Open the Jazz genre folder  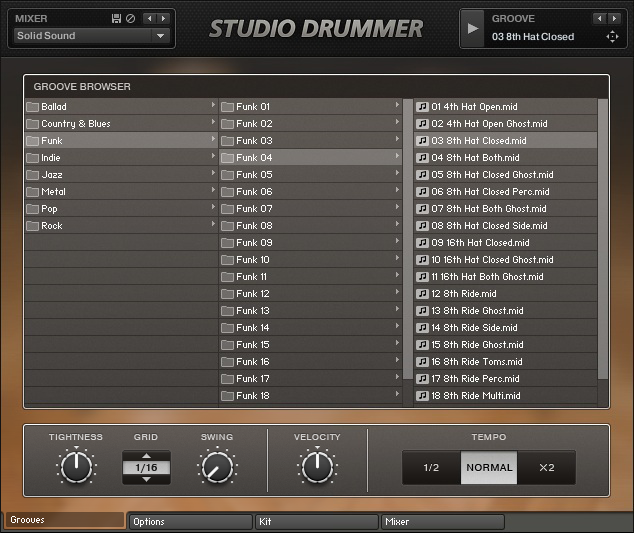tap(121, 175)
